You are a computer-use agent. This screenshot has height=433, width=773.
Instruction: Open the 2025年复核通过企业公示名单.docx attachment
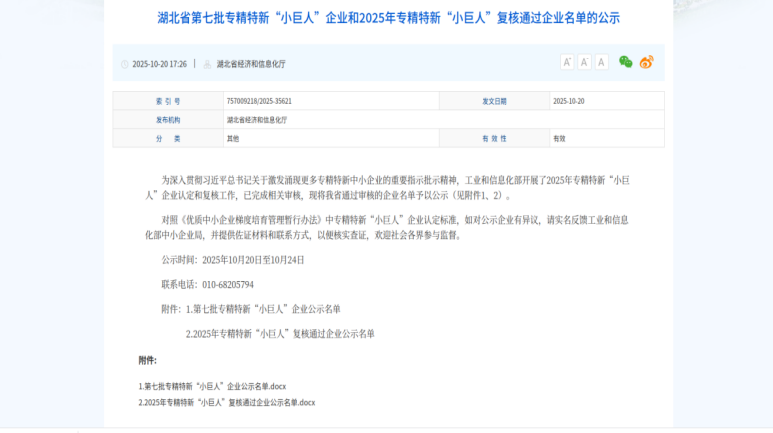226,402
